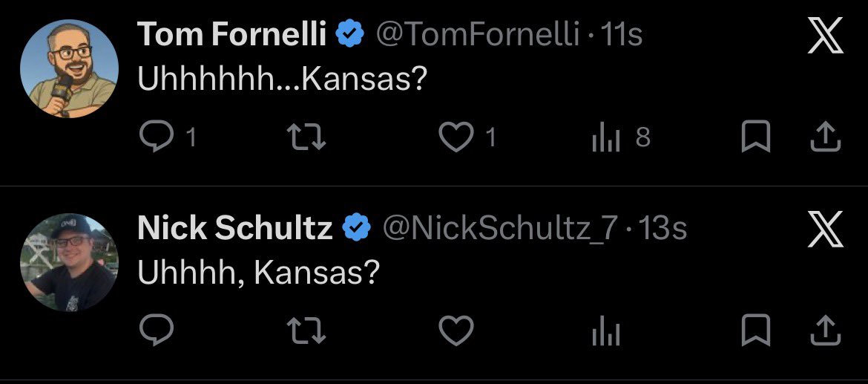The width and height of the screenshot is (868, 384).
Task: Open the @TomFornelli handle link
Action: (478, 36)
